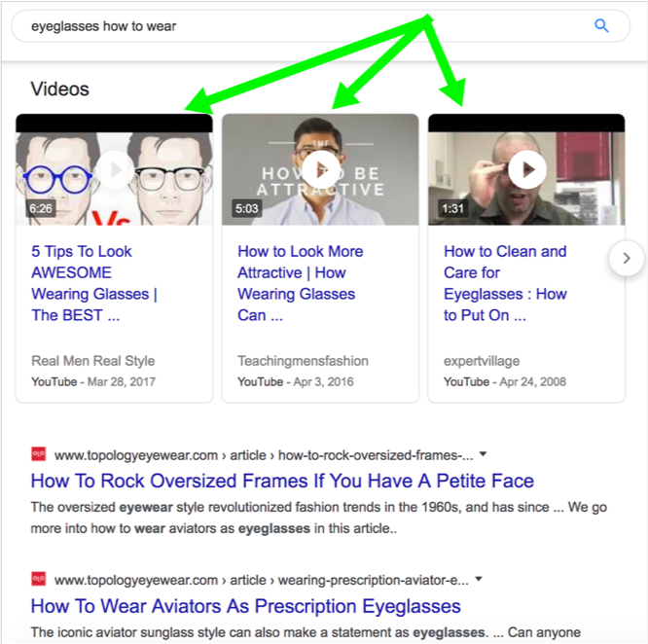Viewport: 648px width, 644px height.
Task: Click 'YouTube - Apr 24, 2008' source text
Action: point(505,381)
